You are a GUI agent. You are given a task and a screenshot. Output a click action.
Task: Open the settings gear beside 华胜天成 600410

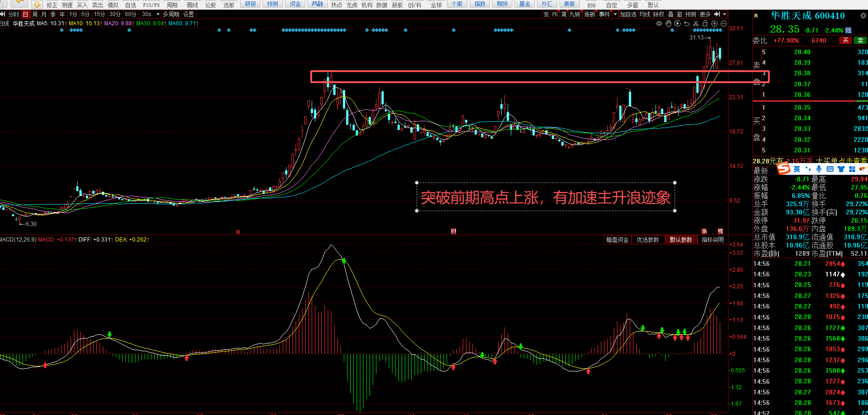863,16
